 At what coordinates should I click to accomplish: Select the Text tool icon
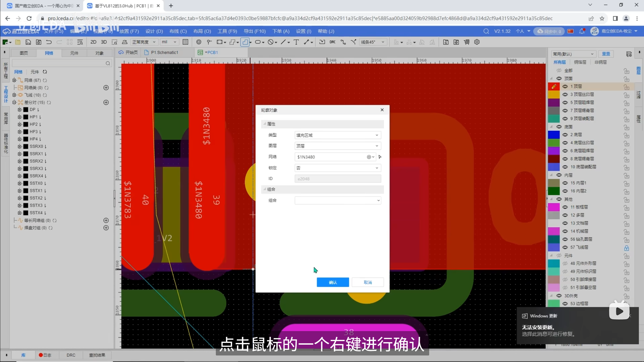pos(296,42)
